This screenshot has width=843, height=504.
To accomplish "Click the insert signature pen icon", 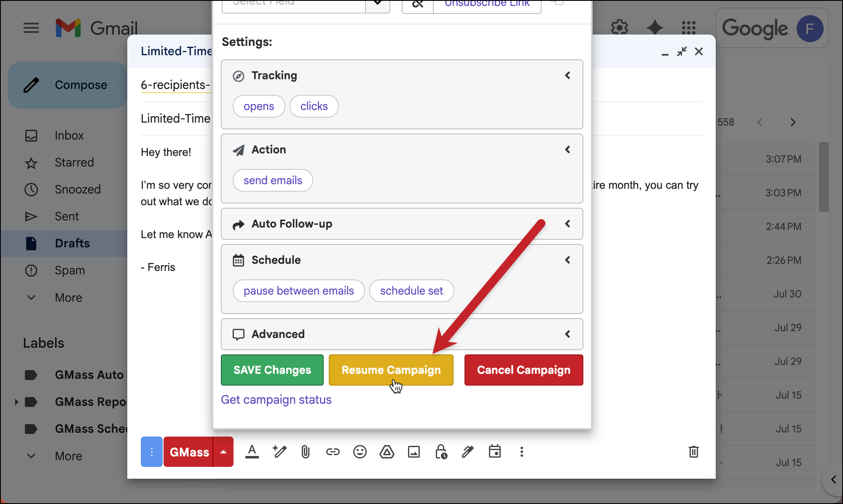I will 467,452.
